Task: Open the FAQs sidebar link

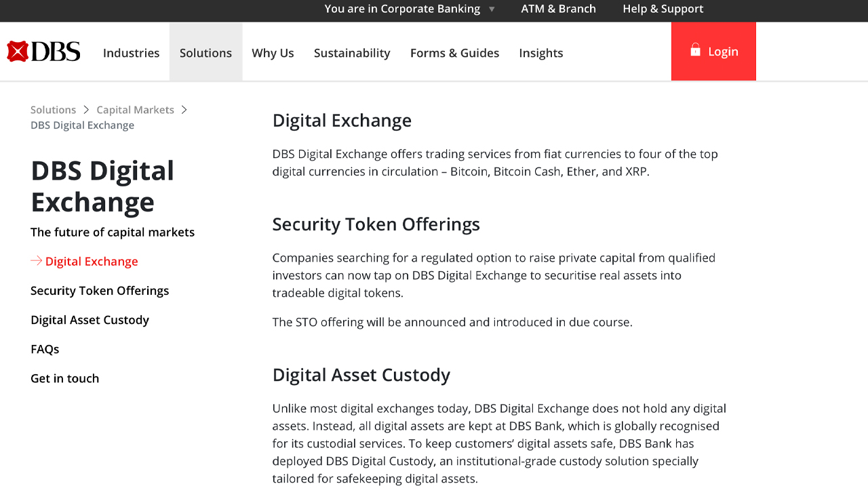Action: point(45,348)
